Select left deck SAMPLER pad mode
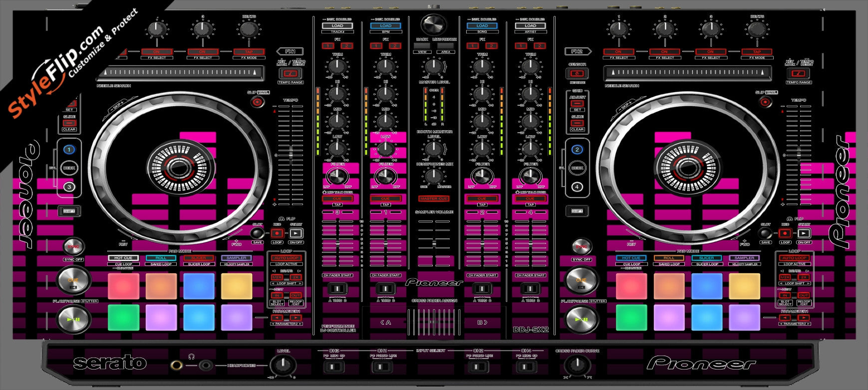This screenshot has width=868, height=390. coord(237,258)
